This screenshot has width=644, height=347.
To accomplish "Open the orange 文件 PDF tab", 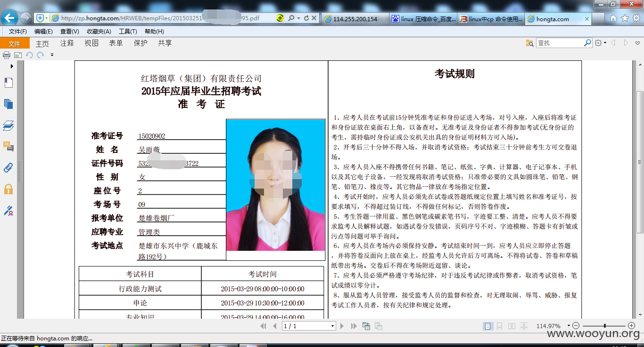I will pos(15,43).
